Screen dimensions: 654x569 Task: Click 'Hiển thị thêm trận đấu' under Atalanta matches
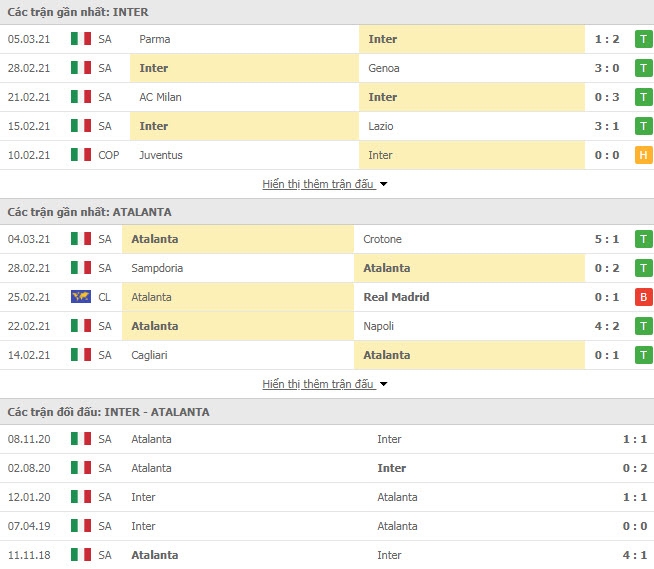318,384
